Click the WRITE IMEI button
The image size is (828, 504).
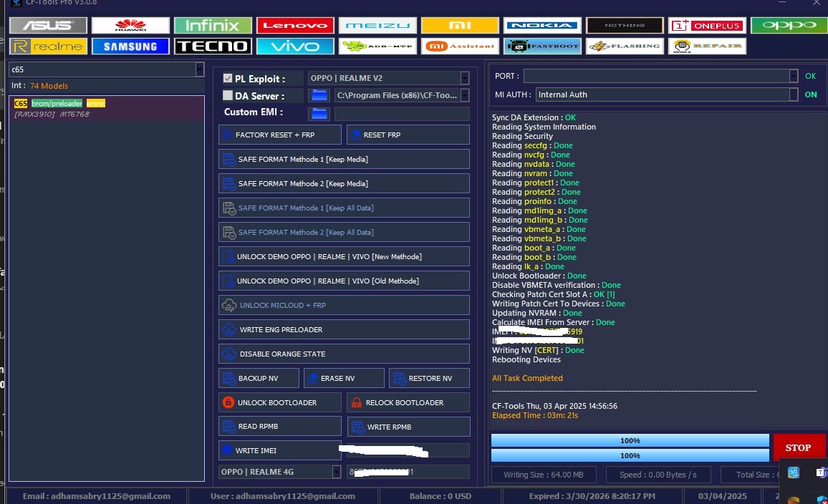point(280,451)
